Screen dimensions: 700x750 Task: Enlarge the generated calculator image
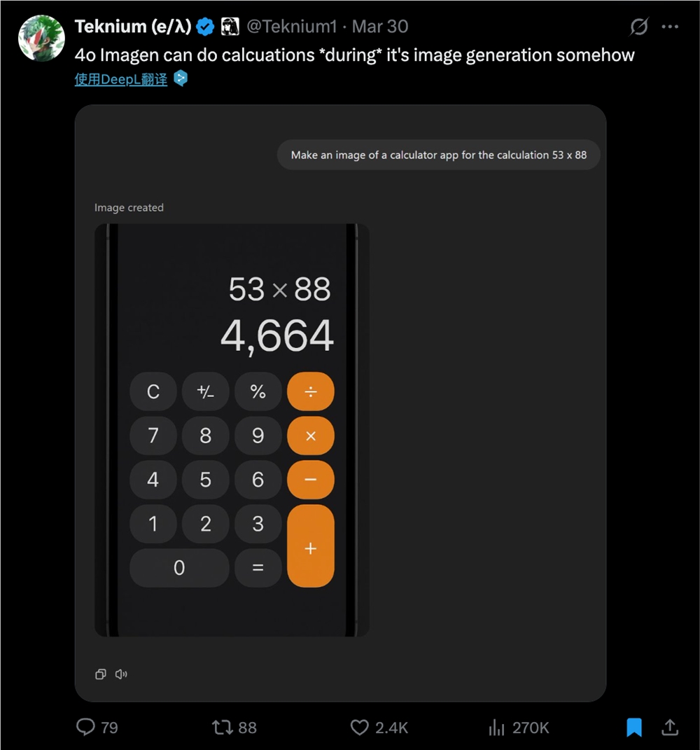tap(232, 430)
